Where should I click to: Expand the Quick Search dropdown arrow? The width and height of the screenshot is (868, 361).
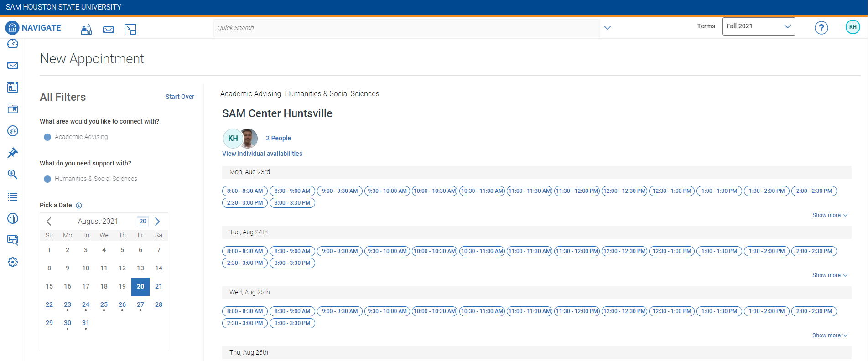click(x=607, y=28)
